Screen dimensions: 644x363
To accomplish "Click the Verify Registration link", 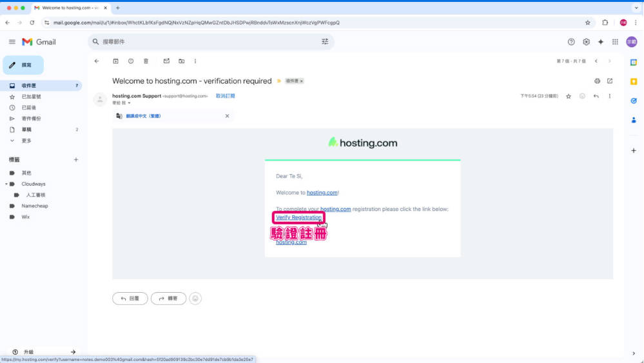I will pos(298,217).
